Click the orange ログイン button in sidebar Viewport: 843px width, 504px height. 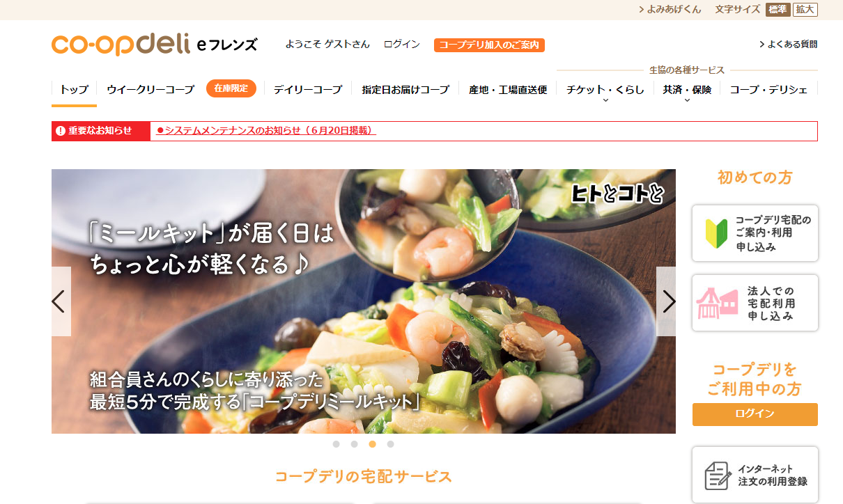[x=755, y=414]
